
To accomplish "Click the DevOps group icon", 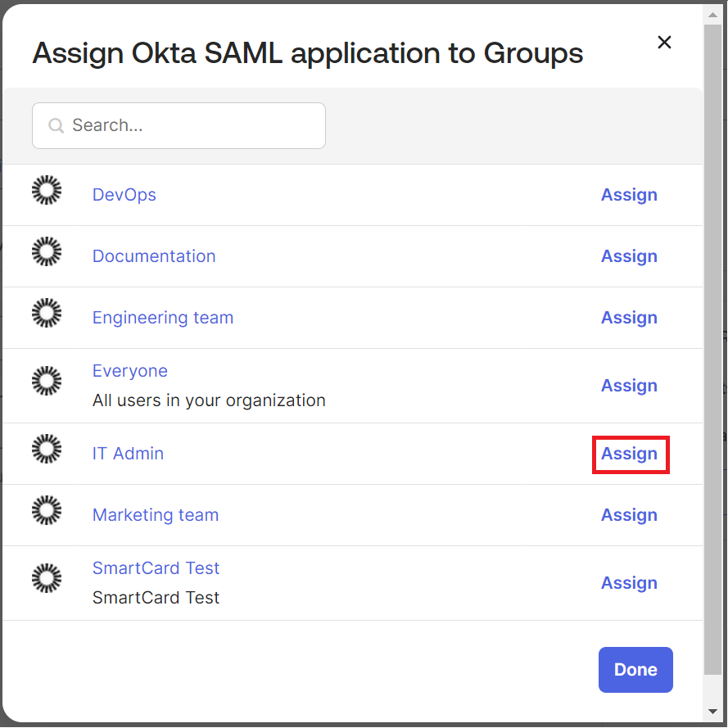I will 47,191.
